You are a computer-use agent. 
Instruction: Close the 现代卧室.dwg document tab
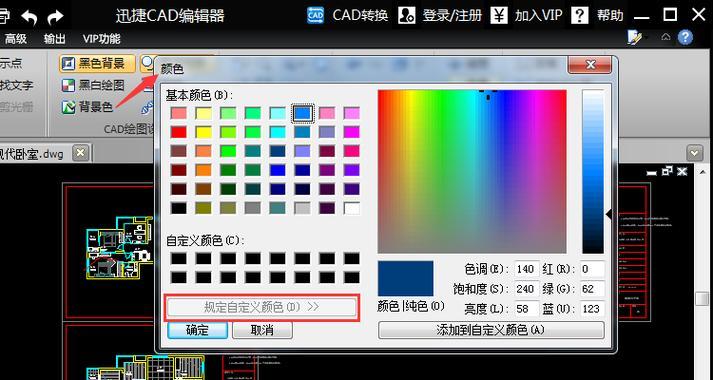(80, 153)
